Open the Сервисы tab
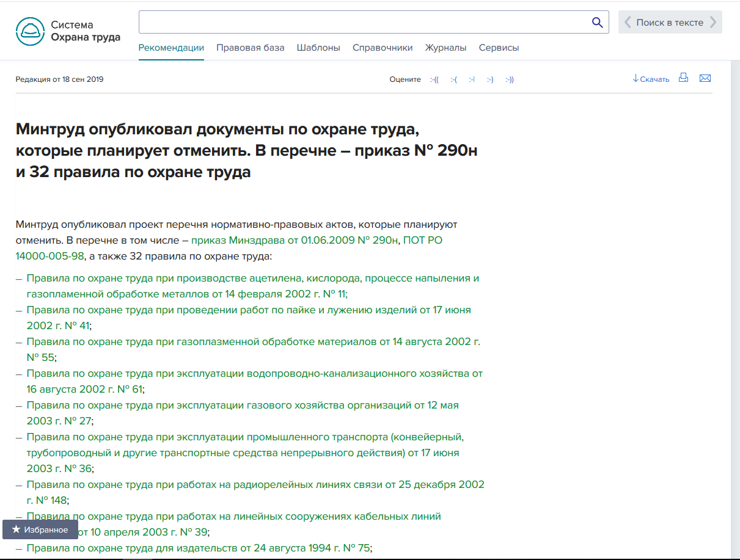The image size is (740, 560). (x=499, y=48)
